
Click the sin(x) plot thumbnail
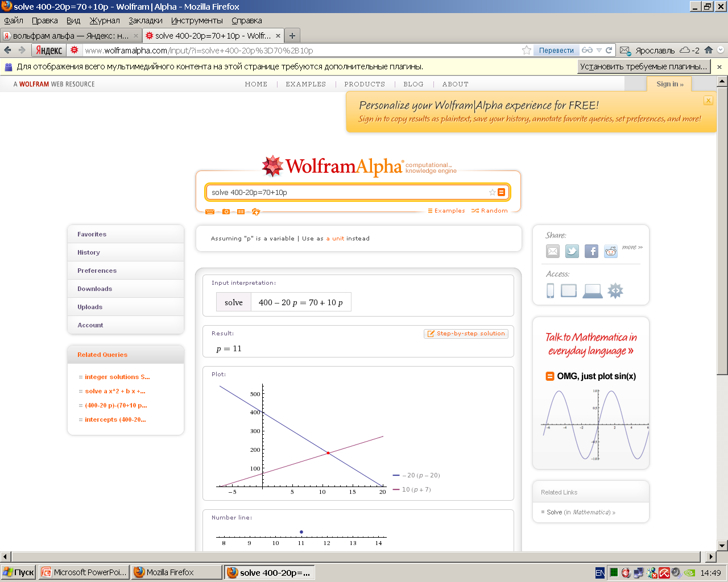(595, 425)
